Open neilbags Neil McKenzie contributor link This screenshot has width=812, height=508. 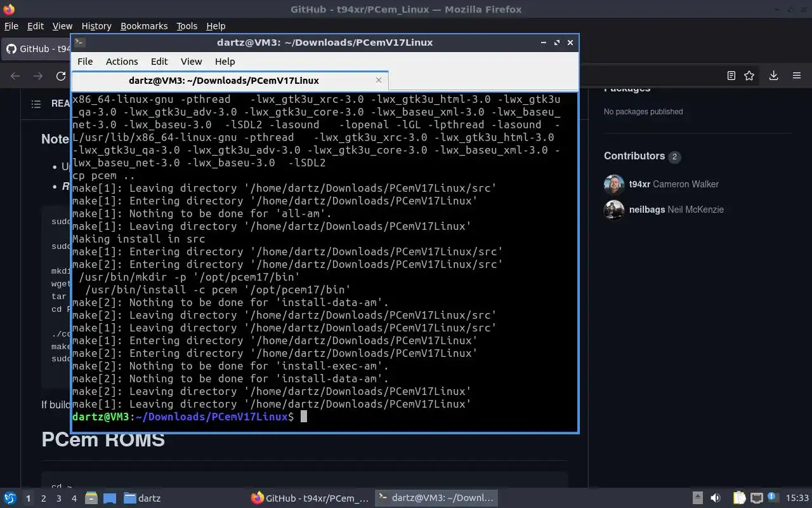click(676, 210)
